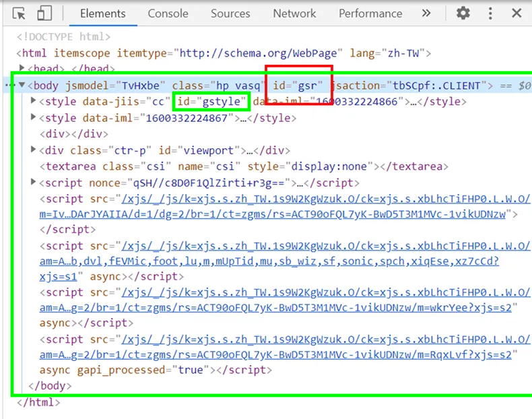
Task: Click the ellipsis beside the body row
Action: pos(9,85)
